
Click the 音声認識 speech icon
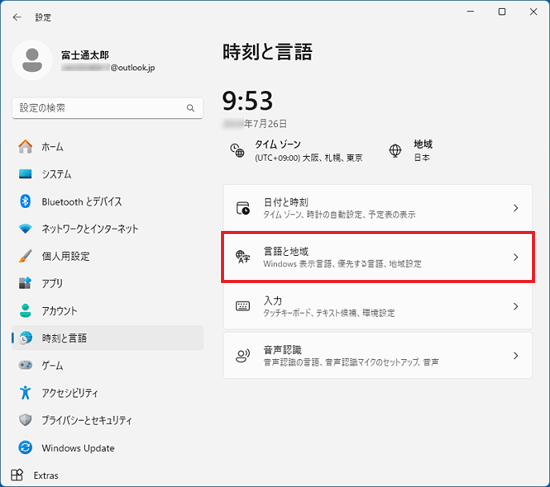(243, 355)
